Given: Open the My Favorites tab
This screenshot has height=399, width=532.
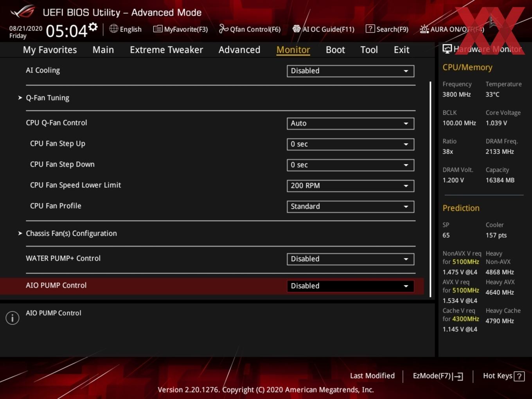Looking at the screenshot, I should tap(50, 50).
